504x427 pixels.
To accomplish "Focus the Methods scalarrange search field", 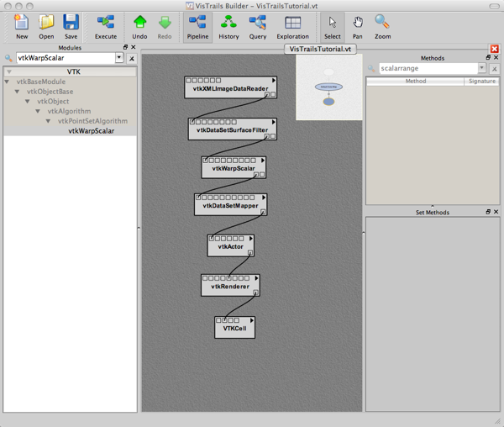I will [x=428, y=68].
